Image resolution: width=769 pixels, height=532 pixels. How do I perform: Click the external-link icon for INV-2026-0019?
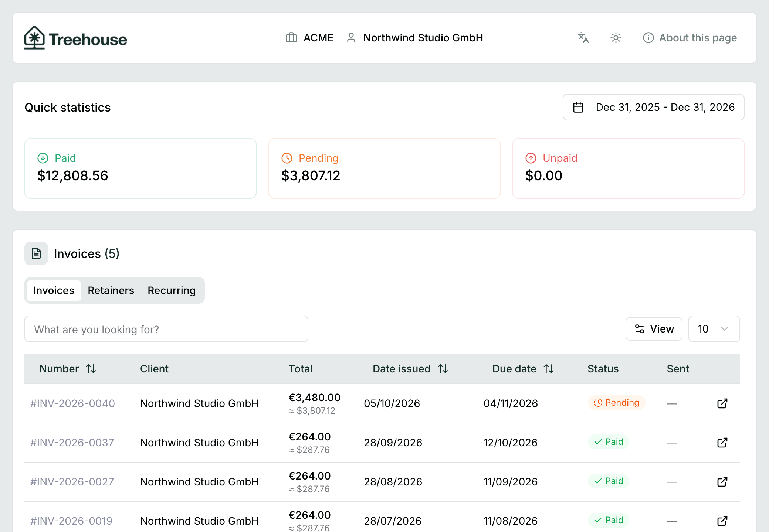[722, 521]
